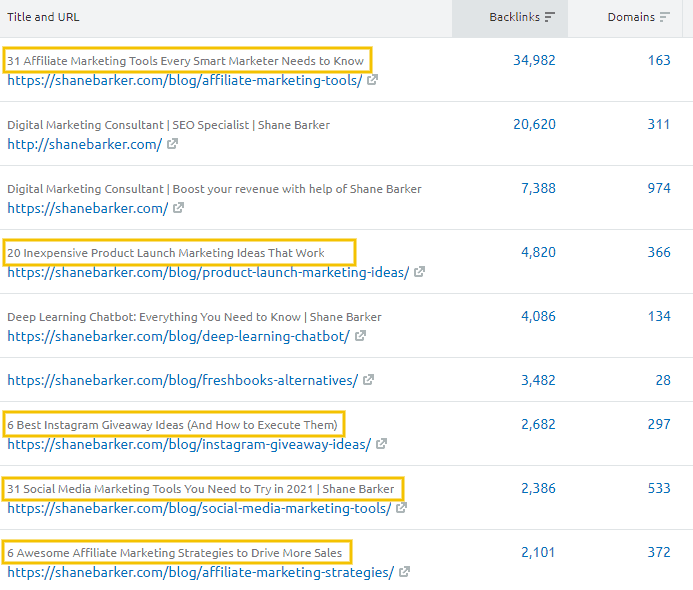This screenshot has height=590, width=693.
Task: Click external link icon for deep-learning-chatbot URL
Action: (361, 337)
